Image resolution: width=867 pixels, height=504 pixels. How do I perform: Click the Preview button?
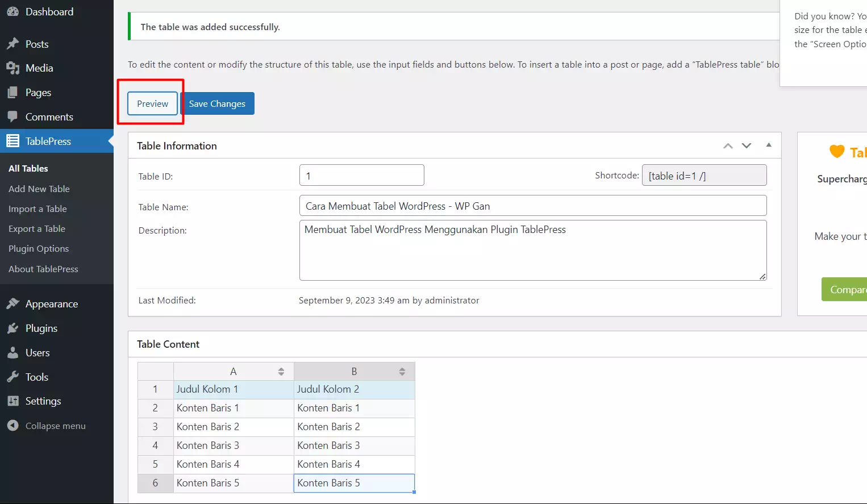pos(152,103)
